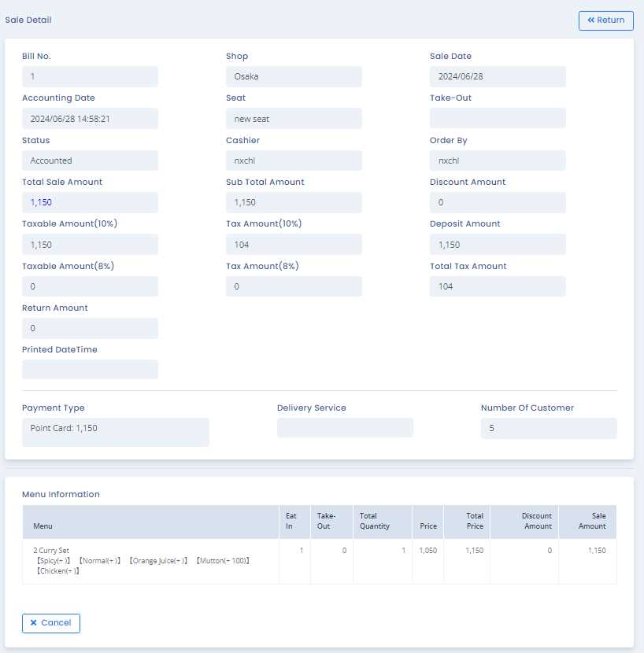Screen dimensions: 644x653
Task: Focus the Cashier field
Action: click(x=294, y=160)
